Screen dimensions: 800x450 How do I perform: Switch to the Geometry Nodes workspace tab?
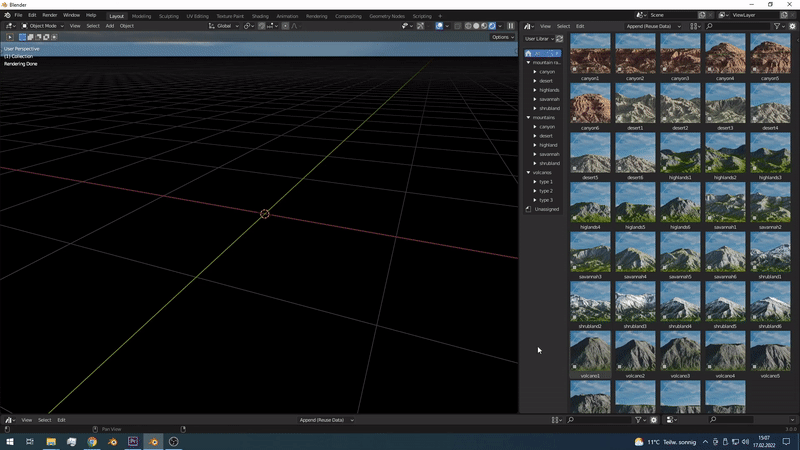pyautogui.click(x=387, y=16)
